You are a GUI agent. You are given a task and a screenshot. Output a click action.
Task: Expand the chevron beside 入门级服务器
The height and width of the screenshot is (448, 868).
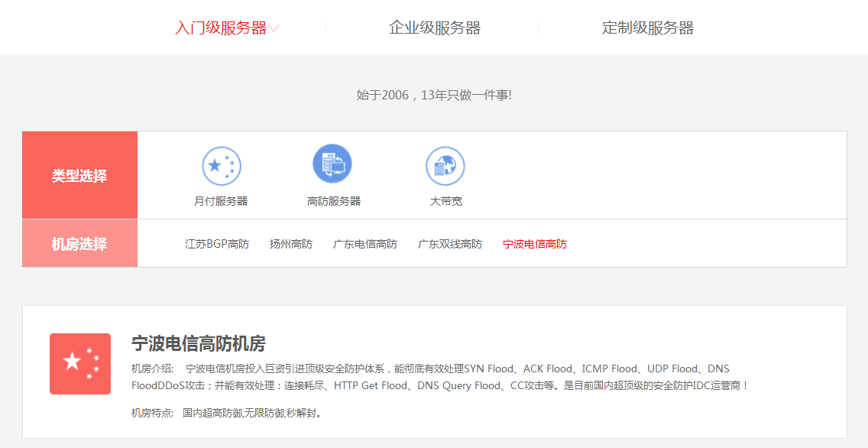[274, 29]
